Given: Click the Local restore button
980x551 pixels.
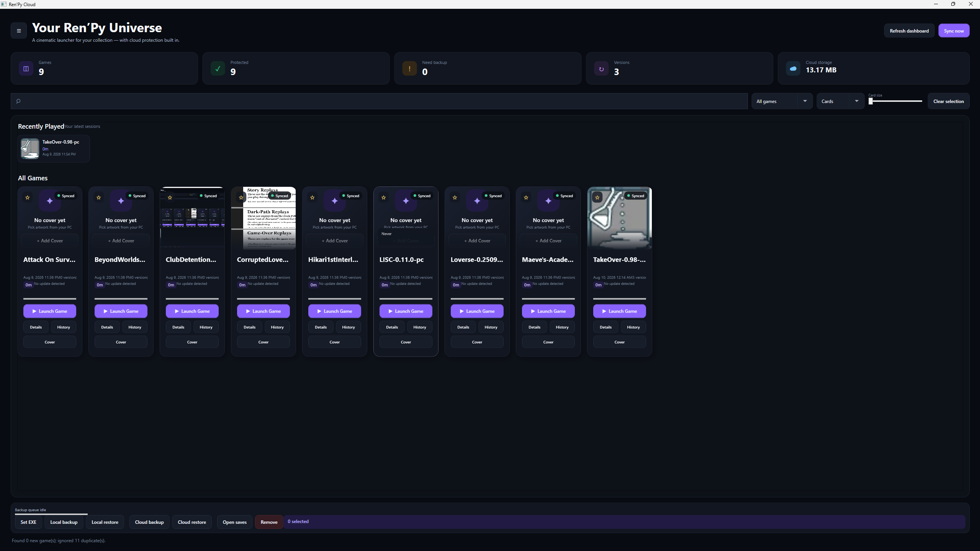Looking at the screenshot, I should [105, 522].
